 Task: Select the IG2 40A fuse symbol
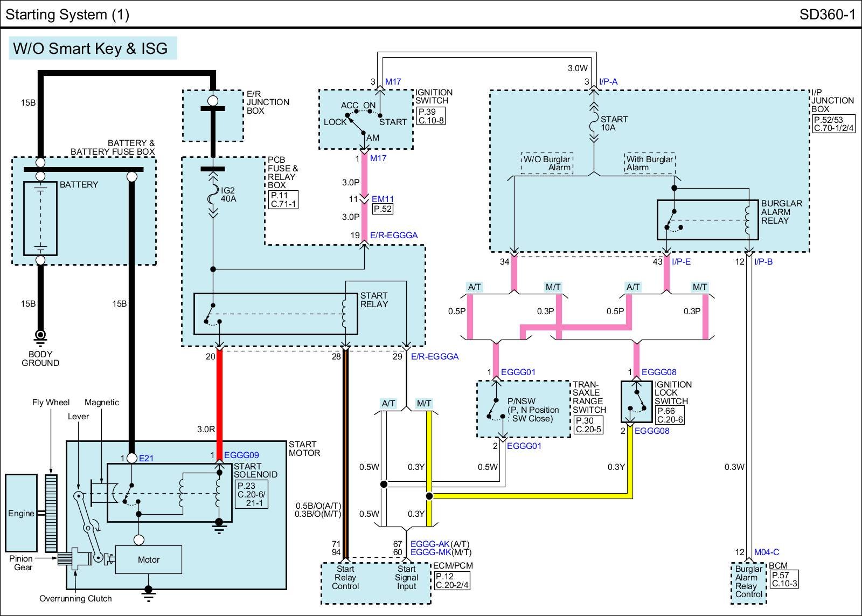[x=213, y=195]
